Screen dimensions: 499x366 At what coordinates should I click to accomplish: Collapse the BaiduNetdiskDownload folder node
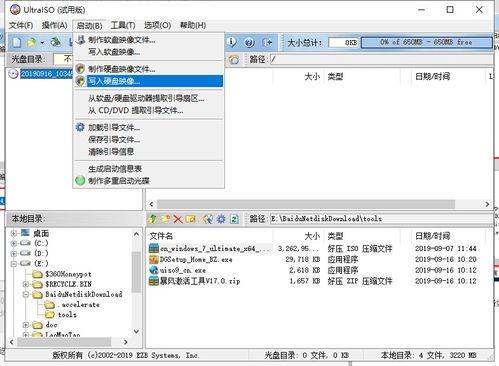26,295
